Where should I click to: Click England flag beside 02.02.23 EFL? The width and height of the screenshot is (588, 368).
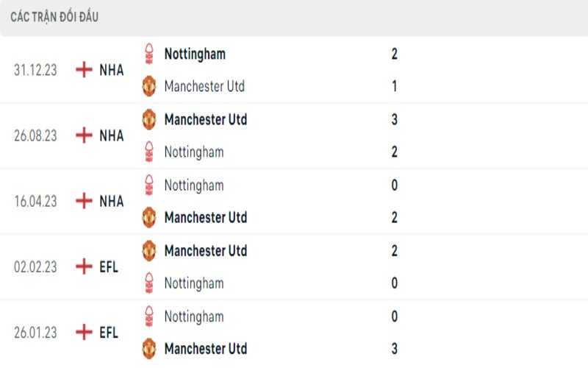[84, 266]
